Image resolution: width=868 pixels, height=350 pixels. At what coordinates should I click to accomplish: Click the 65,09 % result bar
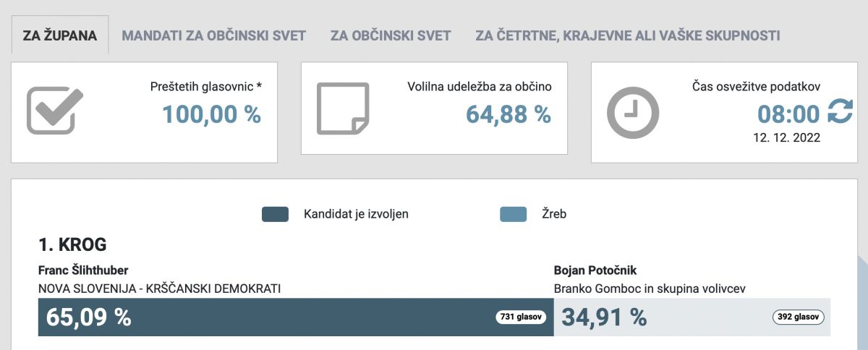click(x=296, y=317)
